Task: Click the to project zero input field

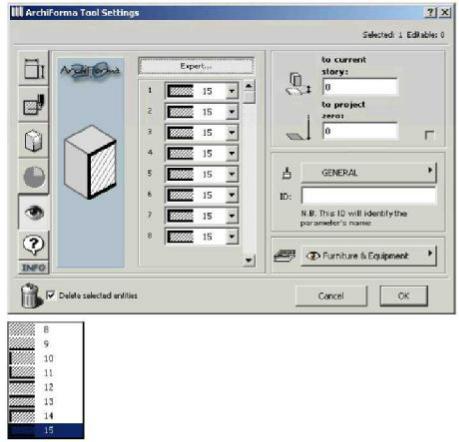Action: coord(360,131)
